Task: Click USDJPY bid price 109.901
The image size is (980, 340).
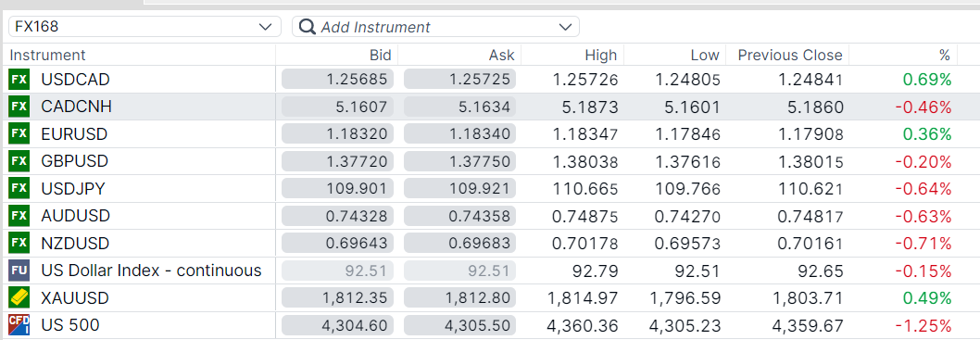Action: coord(337,189)
